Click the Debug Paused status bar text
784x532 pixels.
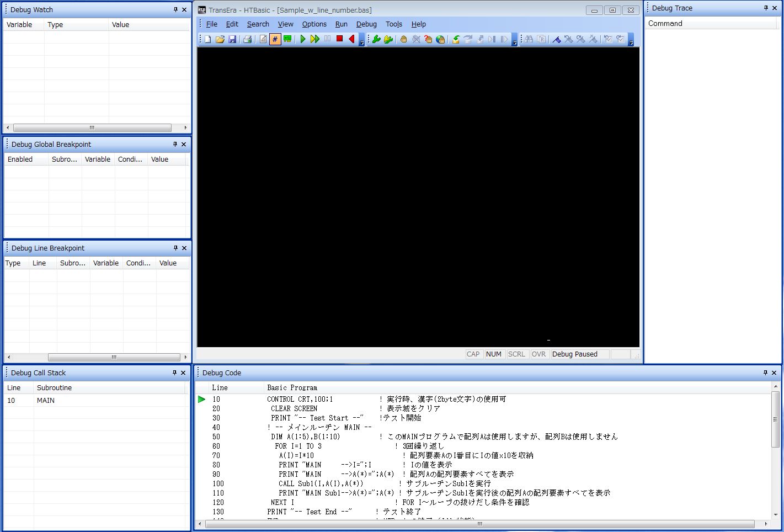point(575,354)
